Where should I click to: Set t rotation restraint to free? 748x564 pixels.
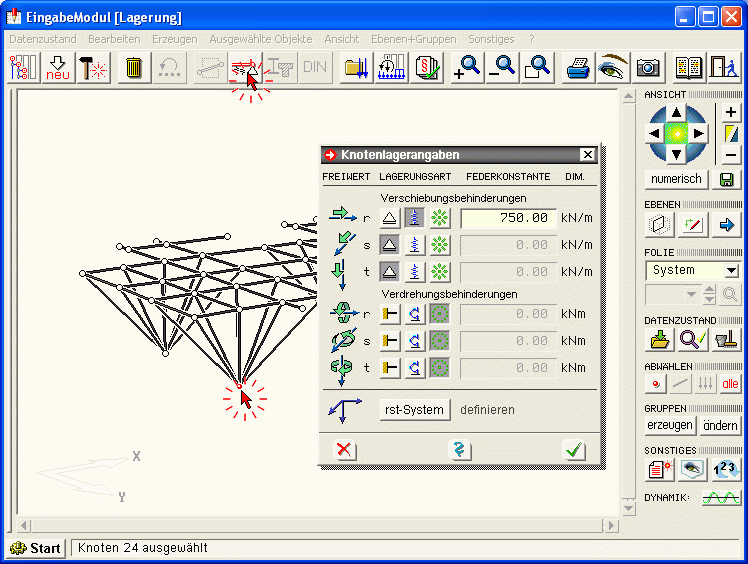pyautogui.click(x=439, y=367)
